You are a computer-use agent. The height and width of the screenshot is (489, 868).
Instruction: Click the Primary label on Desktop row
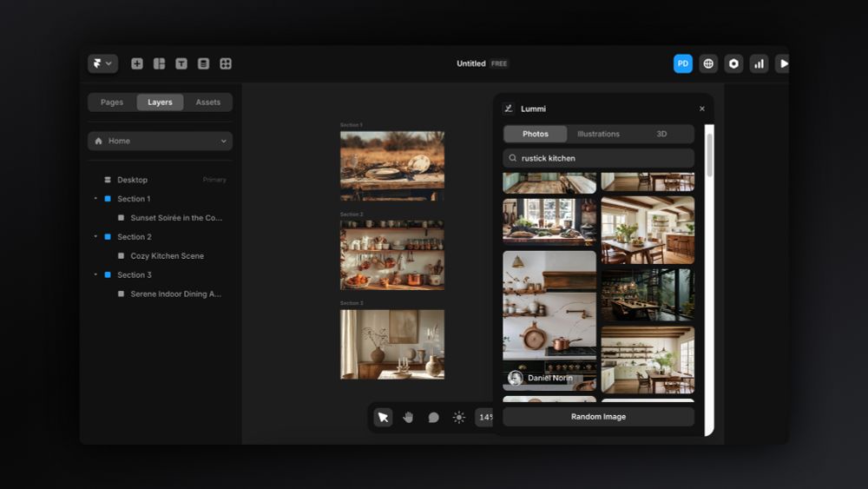[214, 180]
